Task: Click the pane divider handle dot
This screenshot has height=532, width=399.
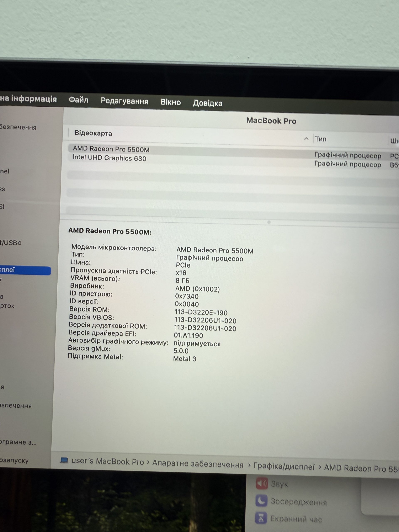Action: pyautogui.click(x=269, y=222)
